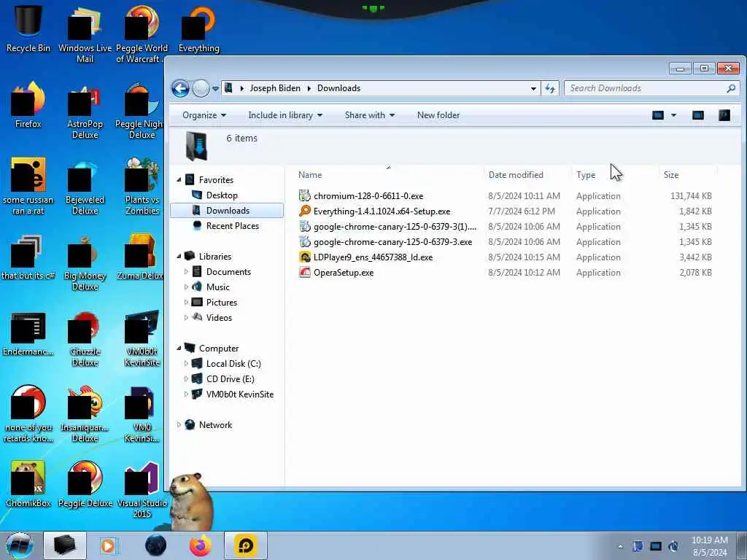Viewport: 747px width, 560px height.
Task: Select Desktop under Favorites
Action: [222, 195]
